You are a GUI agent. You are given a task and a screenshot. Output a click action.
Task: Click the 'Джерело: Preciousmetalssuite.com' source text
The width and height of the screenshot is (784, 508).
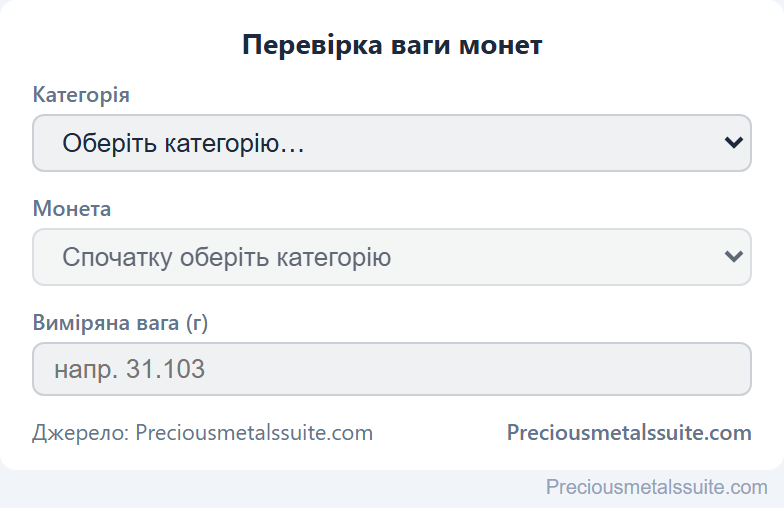[203, 433]
